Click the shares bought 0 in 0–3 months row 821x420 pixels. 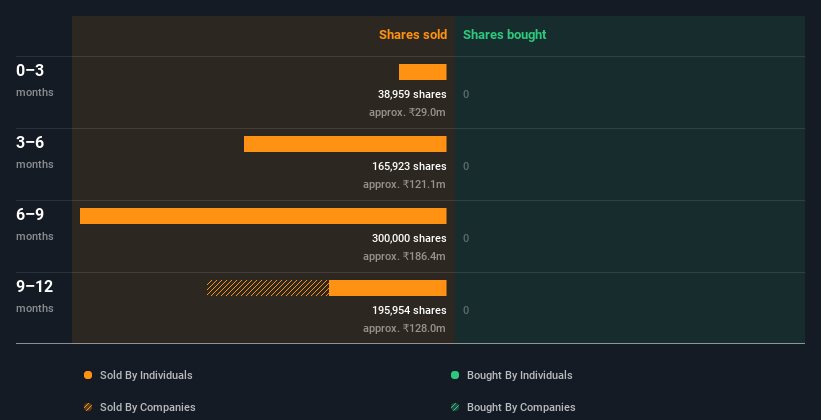(466, 94)
